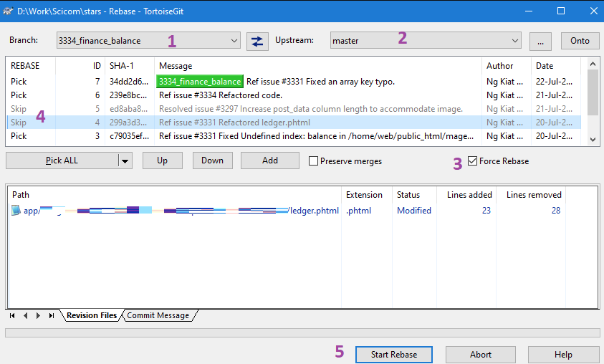Screen dimensions: 604x364
Task: Select the Revision Files tab
Action: click(x=91, y=315)
